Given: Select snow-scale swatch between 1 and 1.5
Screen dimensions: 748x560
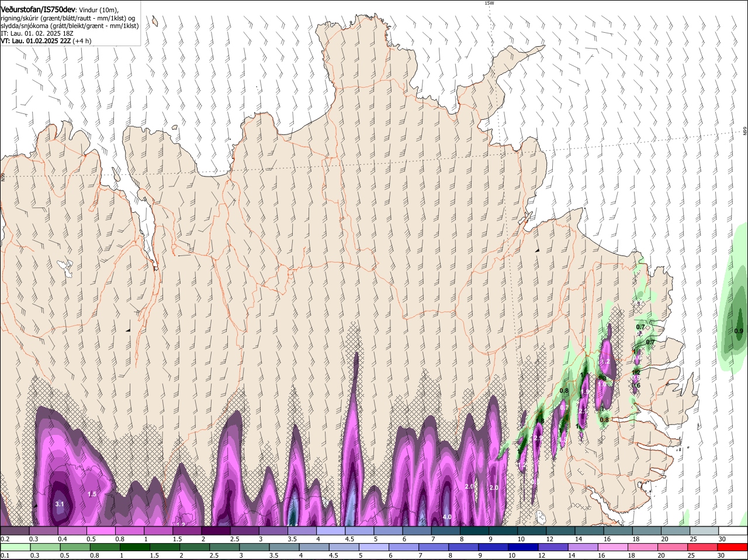Looking at the screenshot, I should (158, 530).
